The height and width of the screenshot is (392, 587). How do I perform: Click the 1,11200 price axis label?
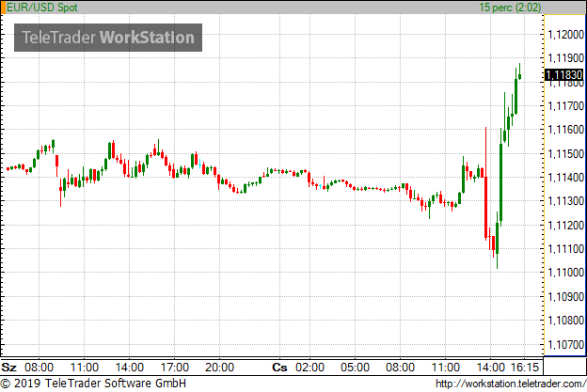tap(565, 225)
